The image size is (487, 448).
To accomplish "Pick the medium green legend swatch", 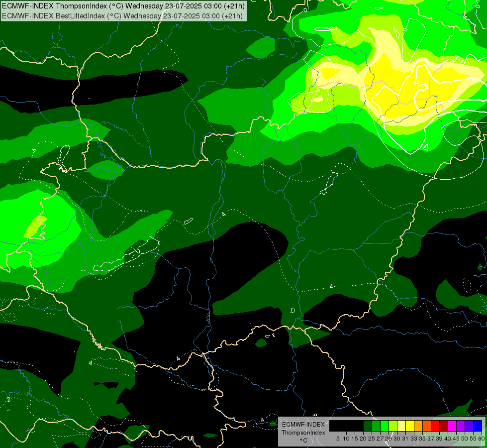I will tap(376, 426).
